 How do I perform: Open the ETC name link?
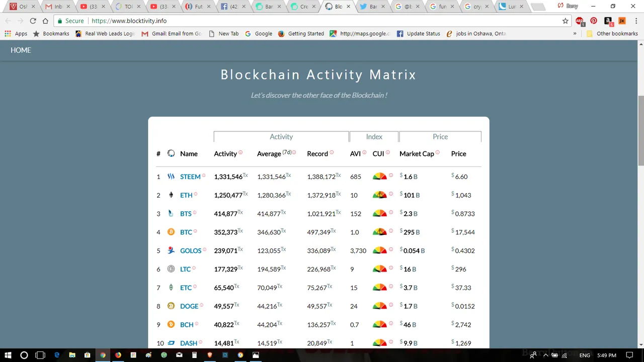tap(186, 288)
